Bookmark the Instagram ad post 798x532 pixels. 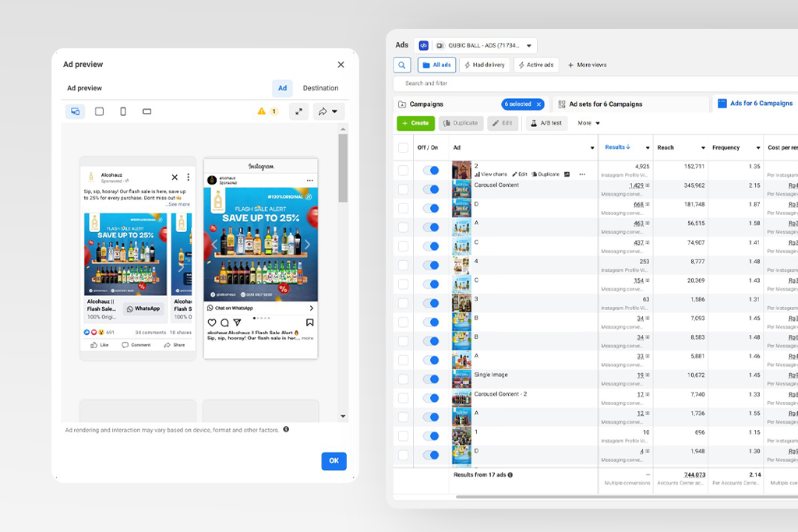click(x=309, y=322)
